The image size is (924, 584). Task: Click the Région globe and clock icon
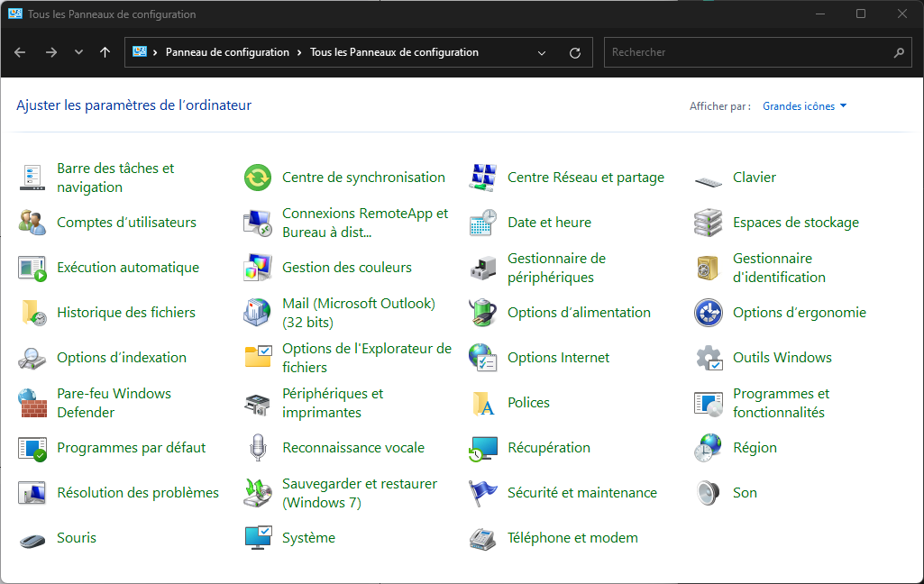tap(709, 448)
